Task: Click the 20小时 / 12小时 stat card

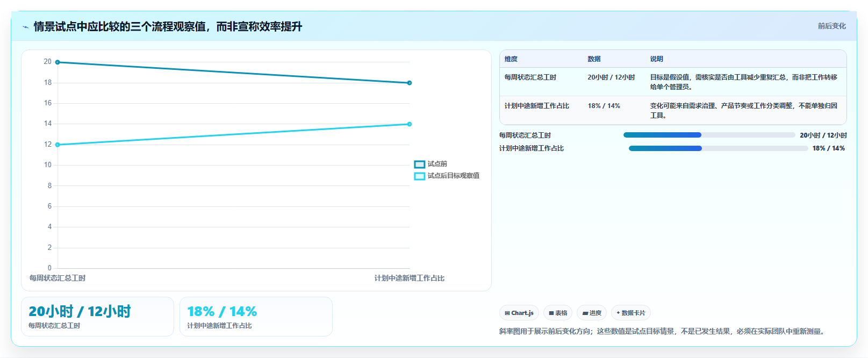Action: (x=97, y=317)
